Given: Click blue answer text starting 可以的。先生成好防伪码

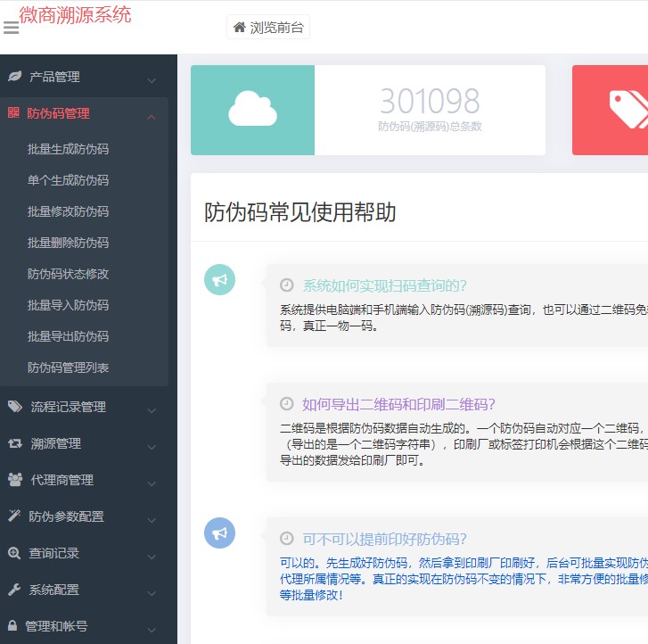Looking at the screenshot, I should [x=463, y=579].
